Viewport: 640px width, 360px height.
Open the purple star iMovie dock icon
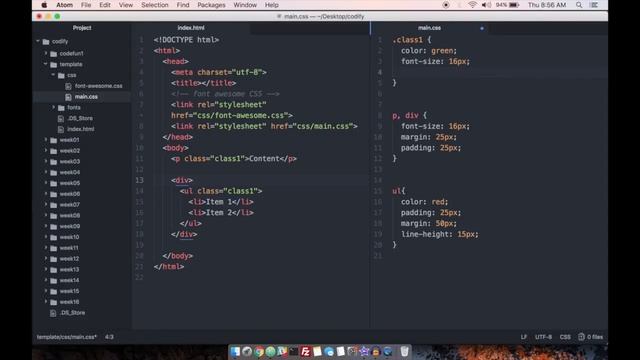tap(364, 351)
